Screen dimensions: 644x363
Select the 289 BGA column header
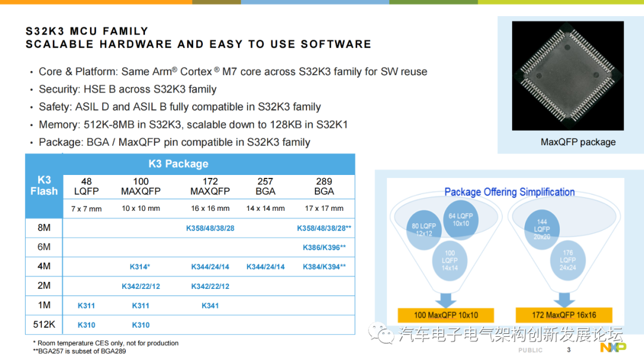(324, 186)
